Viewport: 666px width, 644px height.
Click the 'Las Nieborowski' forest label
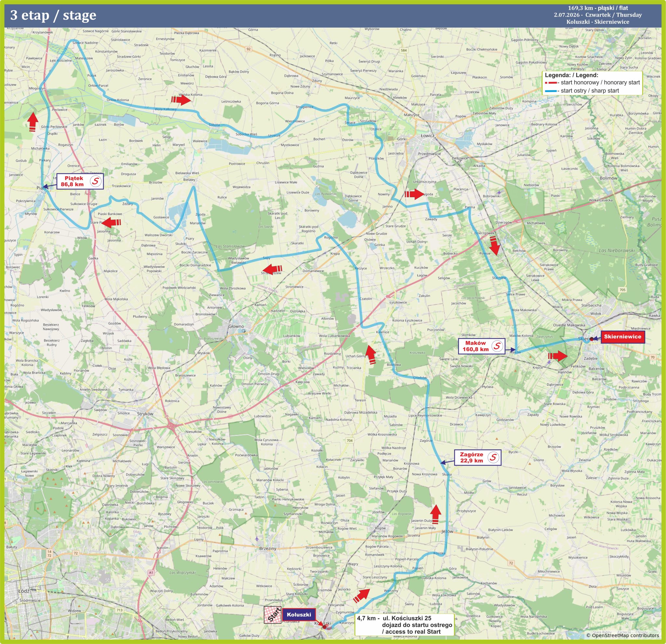(x=617, y=250)
